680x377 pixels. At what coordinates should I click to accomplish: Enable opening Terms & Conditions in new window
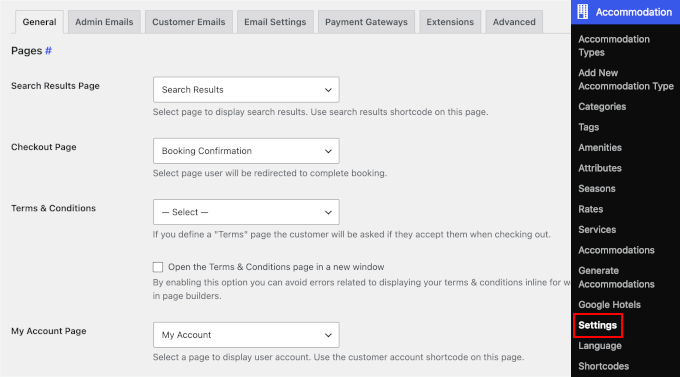[x=158, y=267]
